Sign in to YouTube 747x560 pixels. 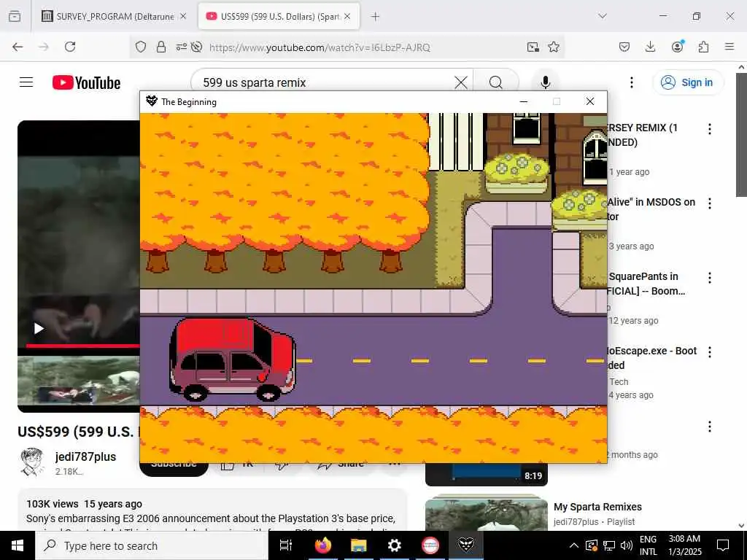pos(687,82)
